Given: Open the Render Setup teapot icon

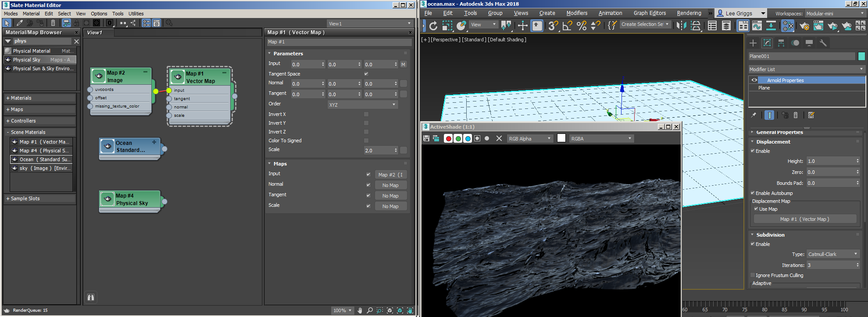Looking at the screenshot, I should pos(804,26).
